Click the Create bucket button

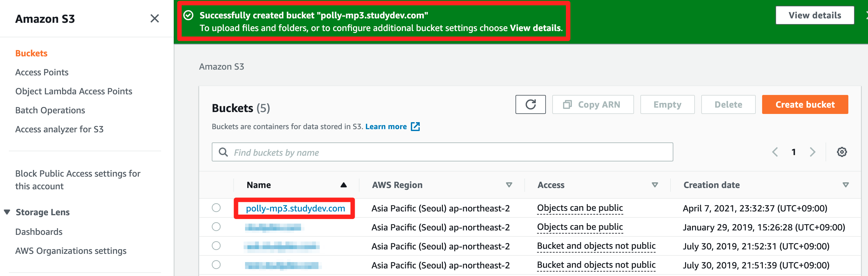[x=805, y=104]
